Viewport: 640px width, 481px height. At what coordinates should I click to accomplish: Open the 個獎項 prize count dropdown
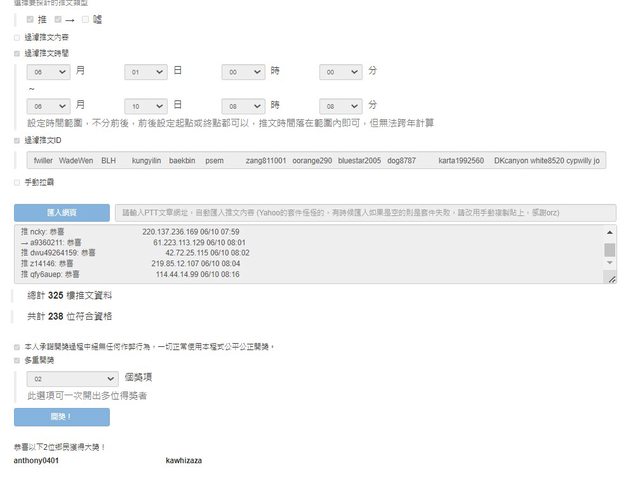[x=72, y=380]
